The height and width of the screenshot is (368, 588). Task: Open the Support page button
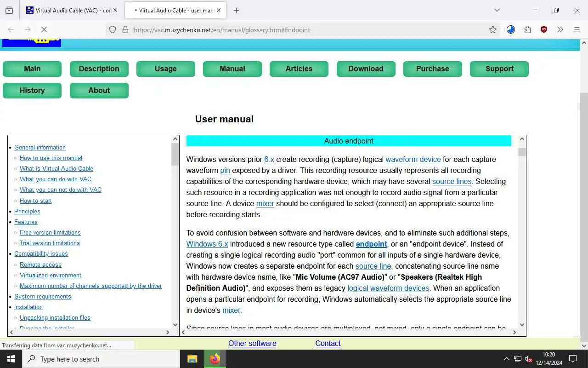(499, 69)
